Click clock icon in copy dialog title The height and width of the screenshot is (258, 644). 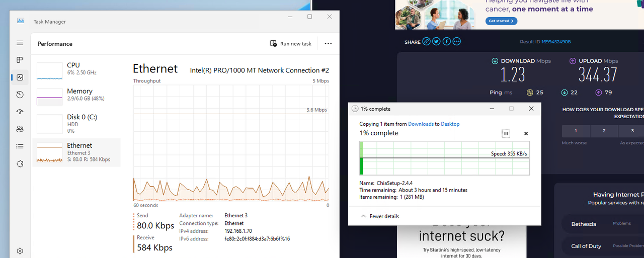[355, 109]
